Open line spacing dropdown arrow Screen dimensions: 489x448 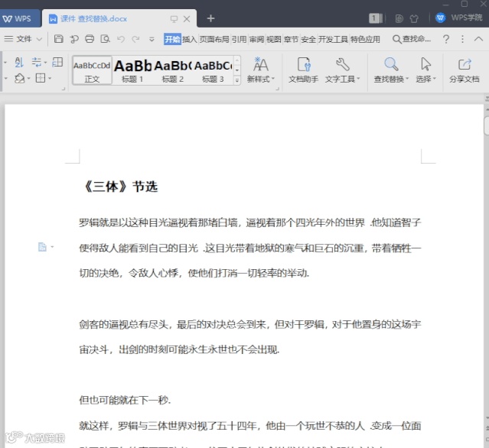tap(45, 63)
